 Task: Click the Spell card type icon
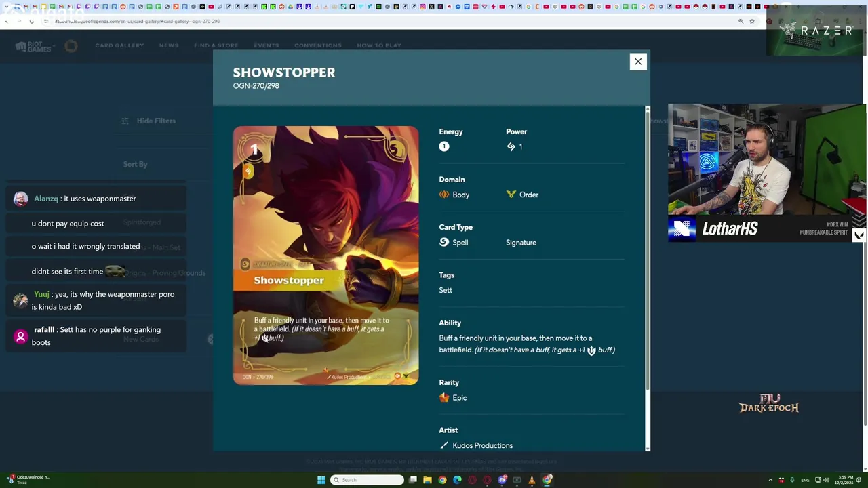tap(443, 242)
